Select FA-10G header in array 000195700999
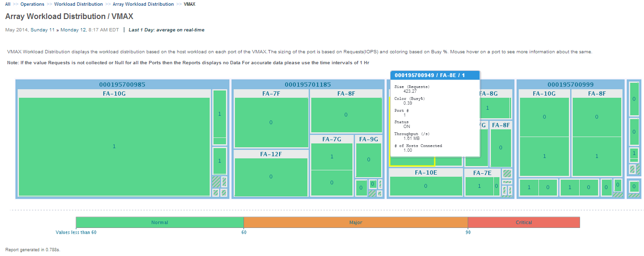The width and height of the screenshot is (644, 256). tap(544, 94)
